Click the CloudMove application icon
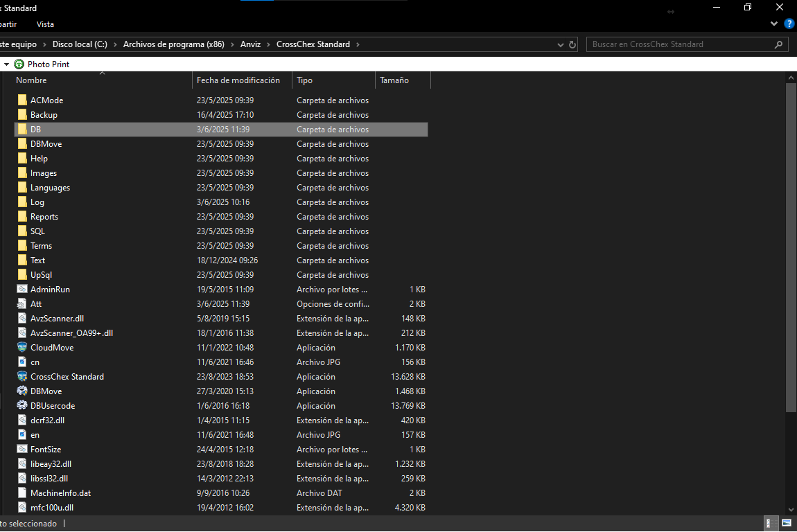This screenshot has height=532, width=797. pos(22,348)
